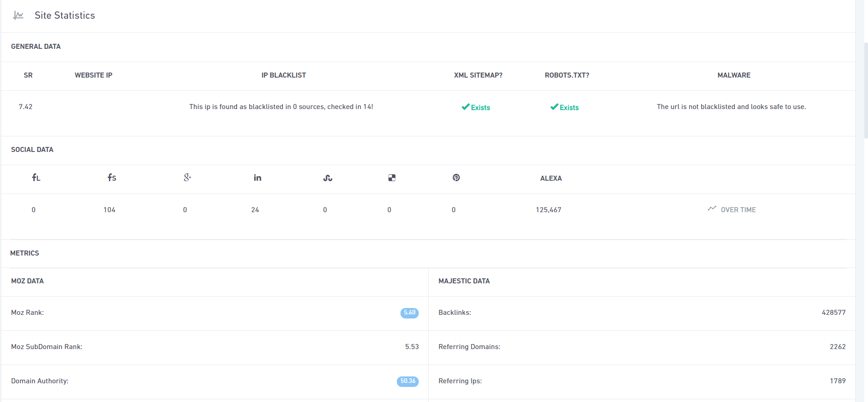868x402 pixels.
Task: Click the IP BLACKLIST column header
Action: pyautogui.click(x=283, y=75)
